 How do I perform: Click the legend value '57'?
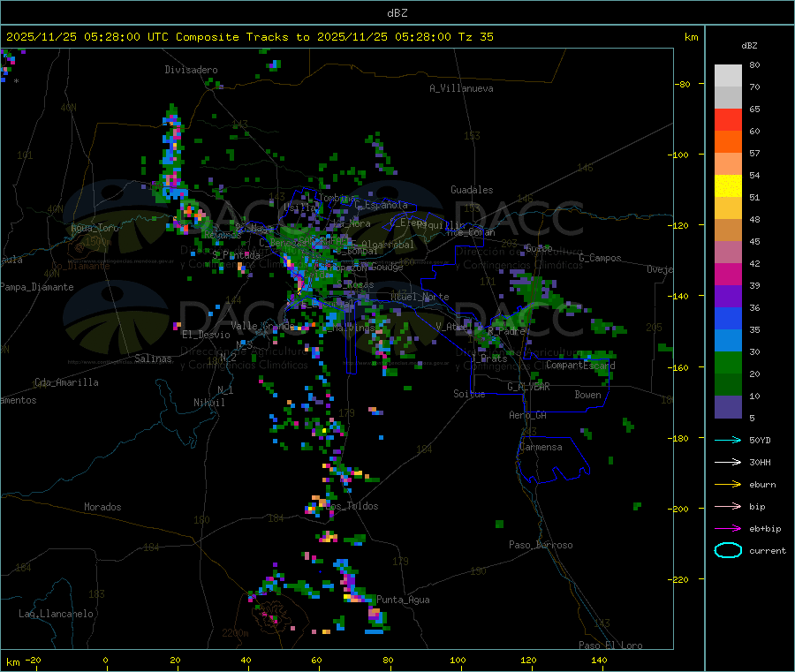(x=754, y=153)
